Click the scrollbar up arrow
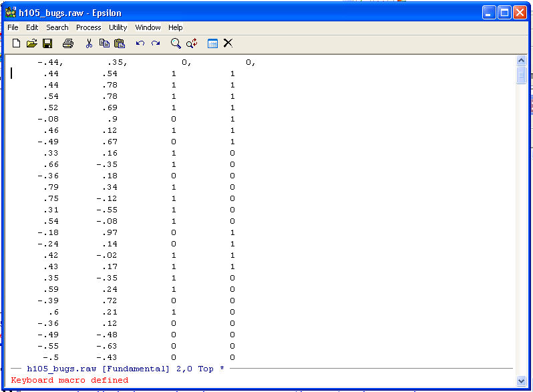 522,61
